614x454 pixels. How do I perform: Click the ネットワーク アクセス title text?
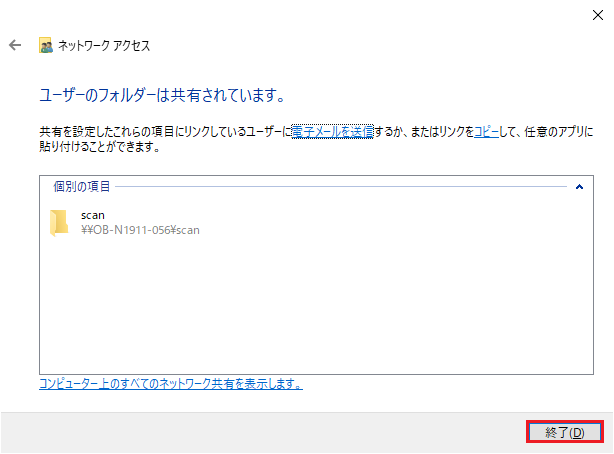(x=104, y=45)
